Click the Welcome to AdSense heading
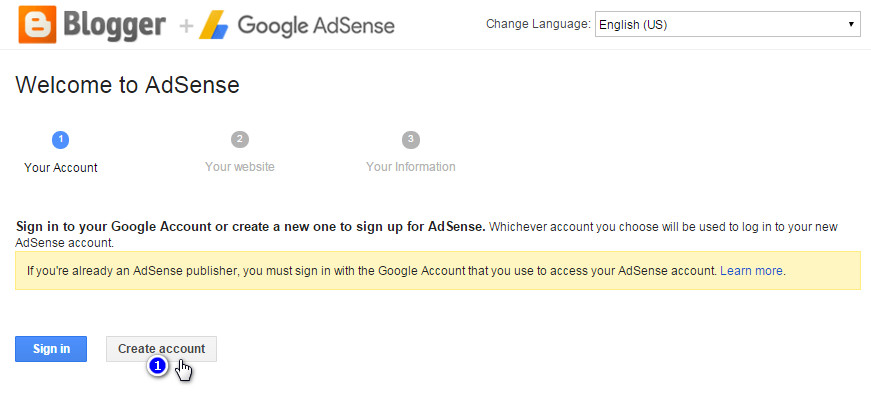Image resolution: width=871 pixels, height=401 pixels. pyautogui.click(x=128, y=85)
